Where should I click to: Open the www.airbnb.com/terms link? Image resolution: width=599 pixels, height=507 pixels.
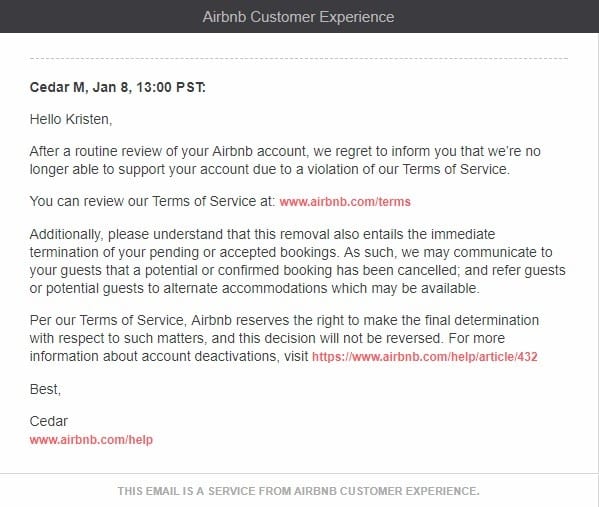[x=345, y=201]
